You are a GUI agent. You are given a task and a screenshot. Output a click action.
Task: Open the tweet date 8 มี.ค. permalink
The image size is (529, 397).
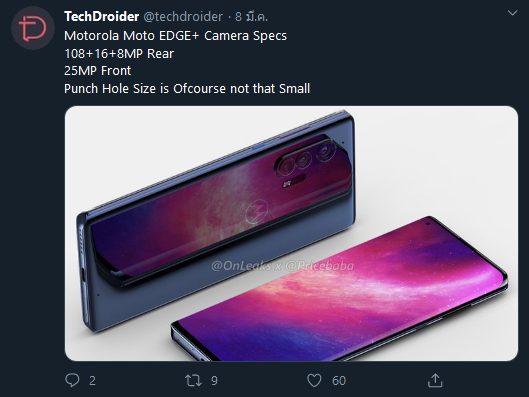point(251,17)
